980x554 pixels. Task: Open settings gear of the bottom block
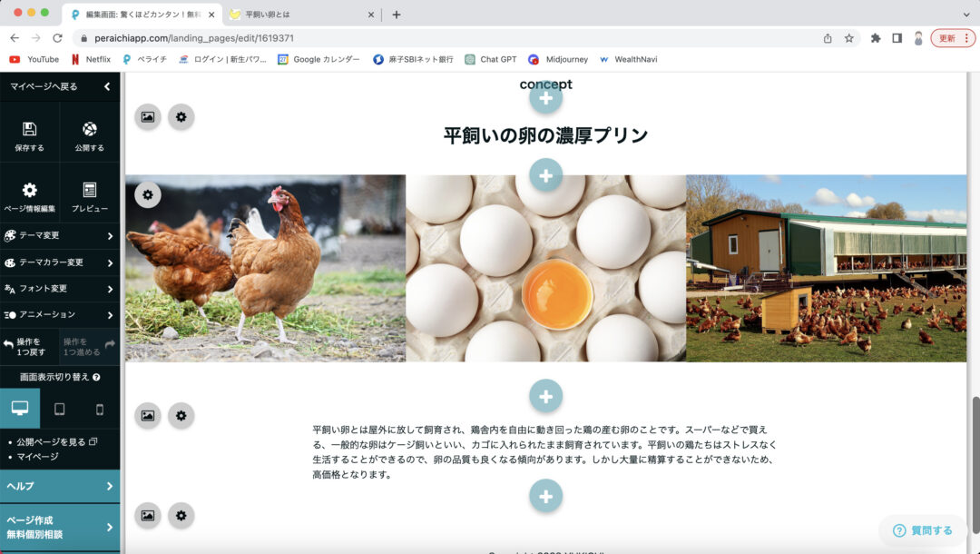click(x=181, y=515)
